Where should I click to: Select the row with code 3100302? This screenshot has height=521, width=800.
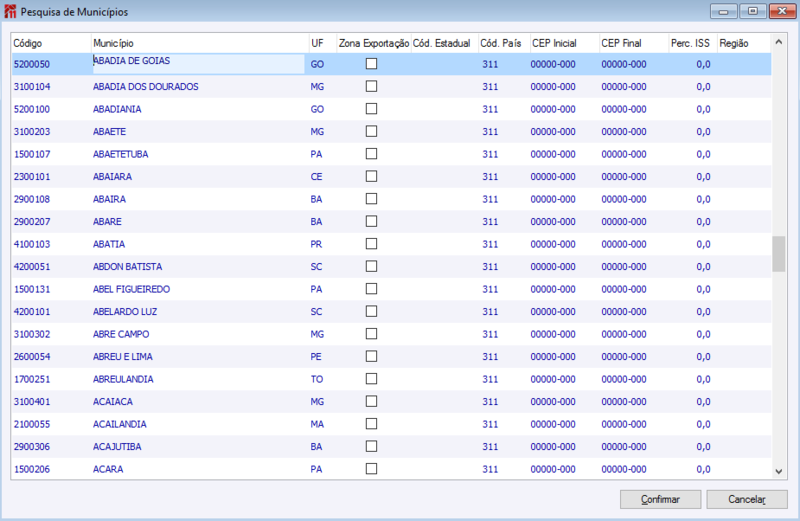point(391,334)
